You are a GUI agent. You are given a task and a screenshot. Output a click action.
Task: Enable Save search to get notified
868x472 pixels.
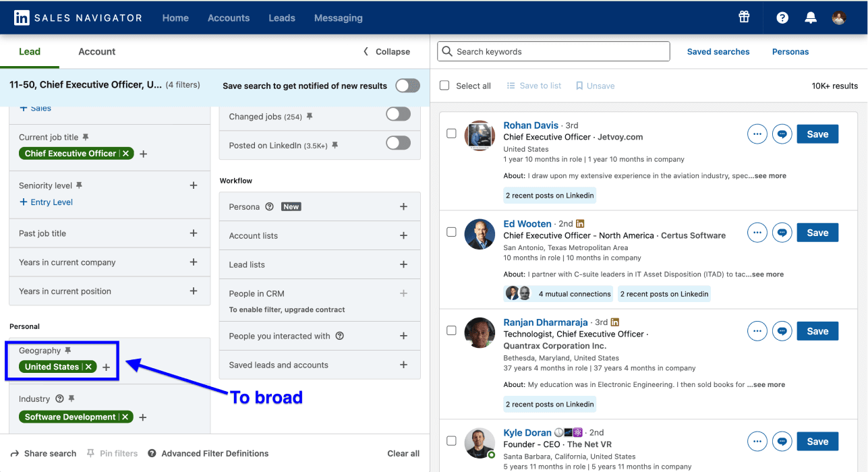point(407,86)
